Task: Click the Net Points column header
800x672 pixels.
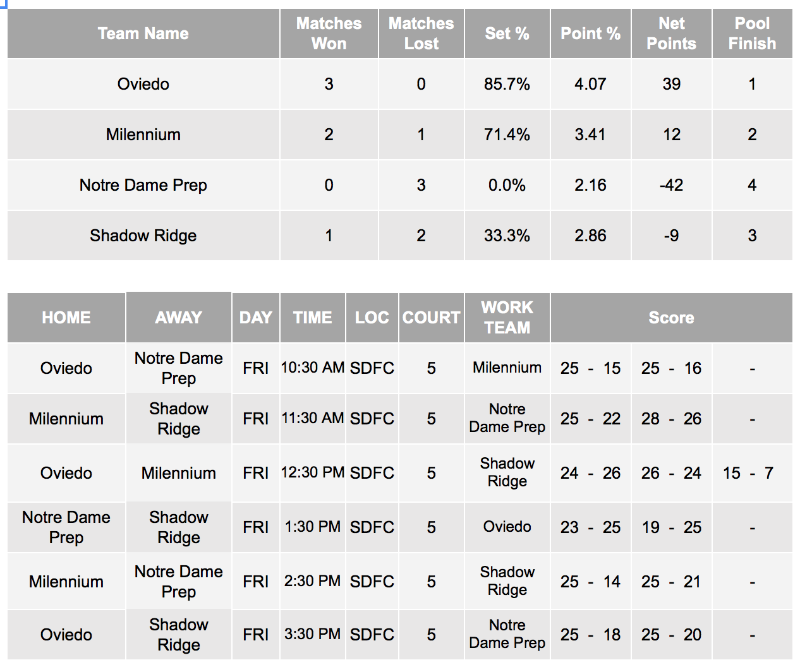Action: click(671, 33)
